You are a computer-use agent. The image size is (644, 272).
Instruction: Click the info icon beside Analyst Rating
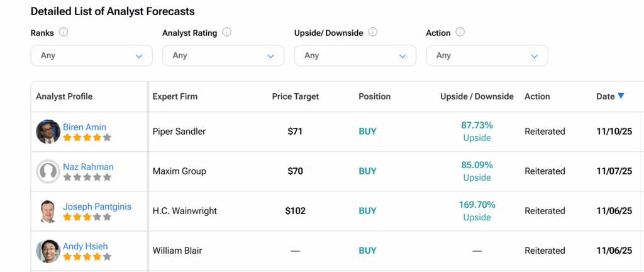[227, 32]
